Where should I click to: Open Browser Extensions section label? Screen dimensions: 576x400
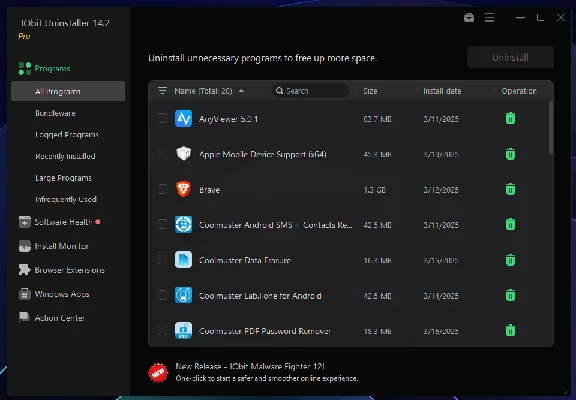click(x=69, y=270)
